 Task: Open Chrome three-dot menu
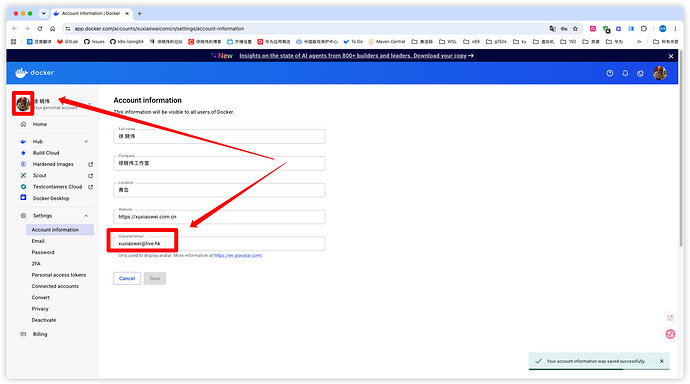pyautogui.click(x=675, y=29)
